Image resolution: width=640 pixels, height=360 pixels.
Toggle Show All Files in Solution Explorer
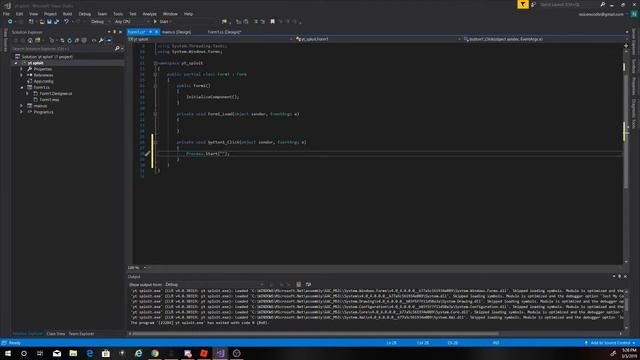[x=84, y=40]
